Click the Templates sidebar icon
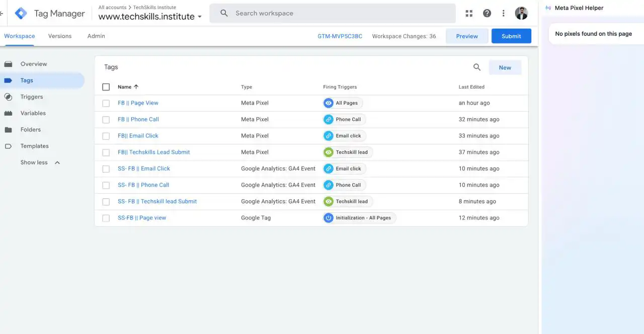Image resolution: width=644 pixels, height=334 pixels. tap(8, 146)
